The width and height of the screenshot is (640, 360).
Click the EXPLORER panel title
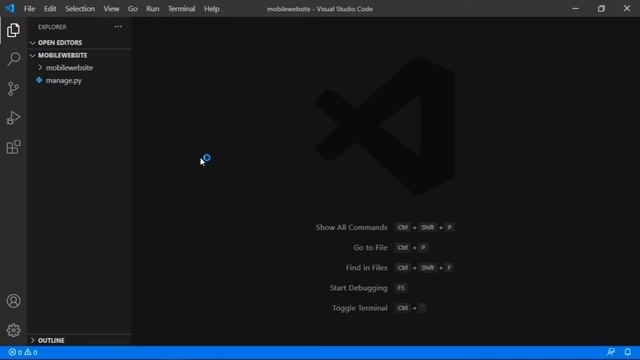[52, 27]
